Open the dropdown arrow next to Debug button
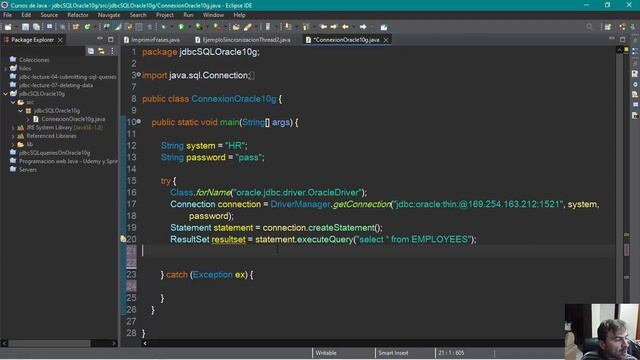Viewport: 640px width, 360px height. 172,27
